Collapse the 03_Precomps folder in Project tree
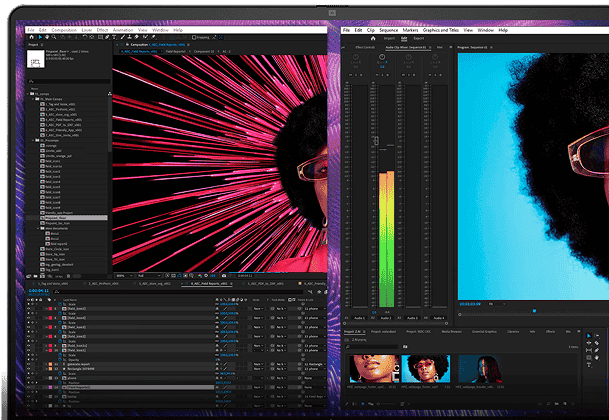Viewport: 609px width, 420px height. 33,140
